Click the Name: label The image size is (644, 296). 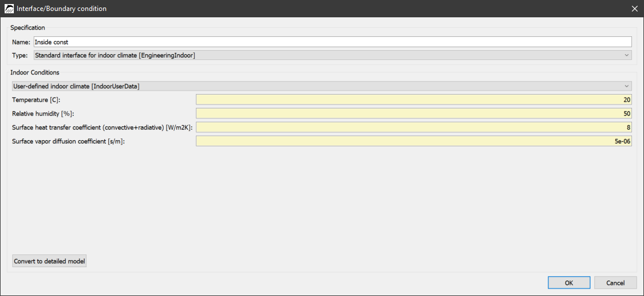point(21,42)
